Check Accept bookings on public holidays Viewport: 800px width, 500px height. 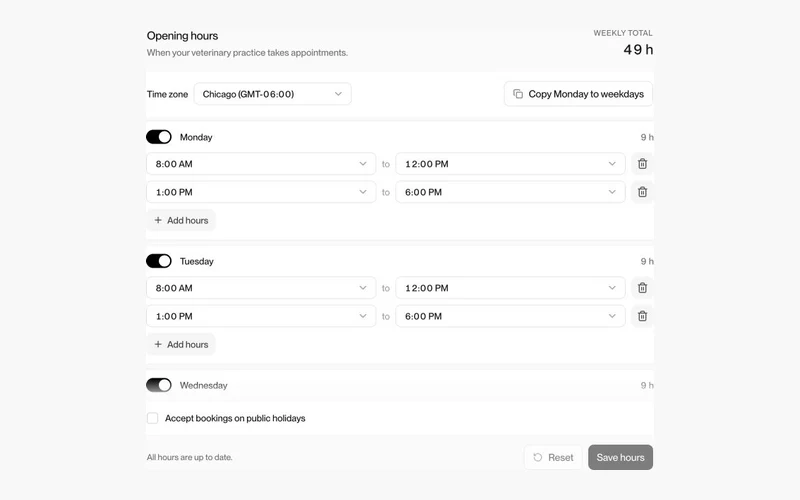(x=153, y=418)
